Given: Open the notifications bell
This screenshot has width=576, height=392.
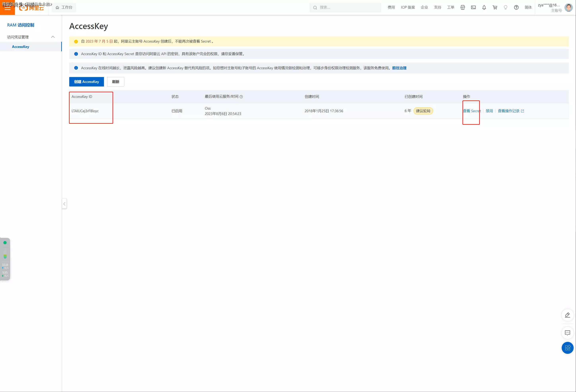Looking at the screenshot, I should pos(484,7).
